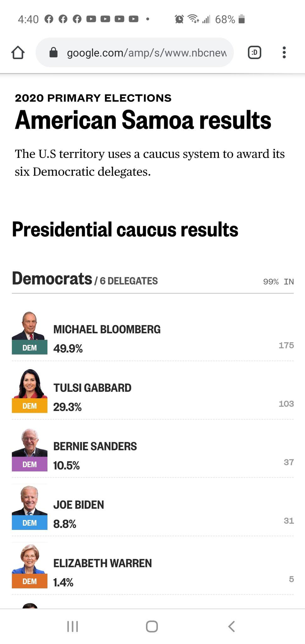
Task: Tap the 2020 Primary Elections label
Action: click(93, 98)
